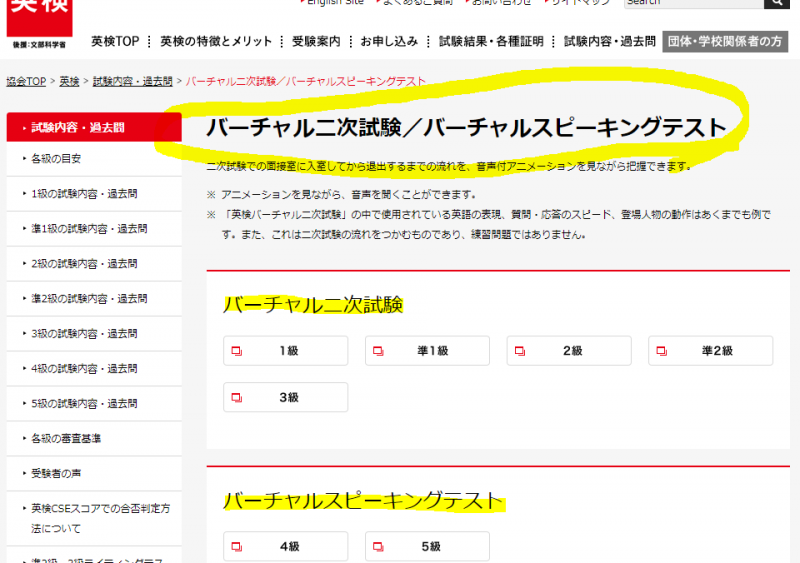
Task: Click the バーチャル二次試験 section heading
Action: tap(313, 305)
